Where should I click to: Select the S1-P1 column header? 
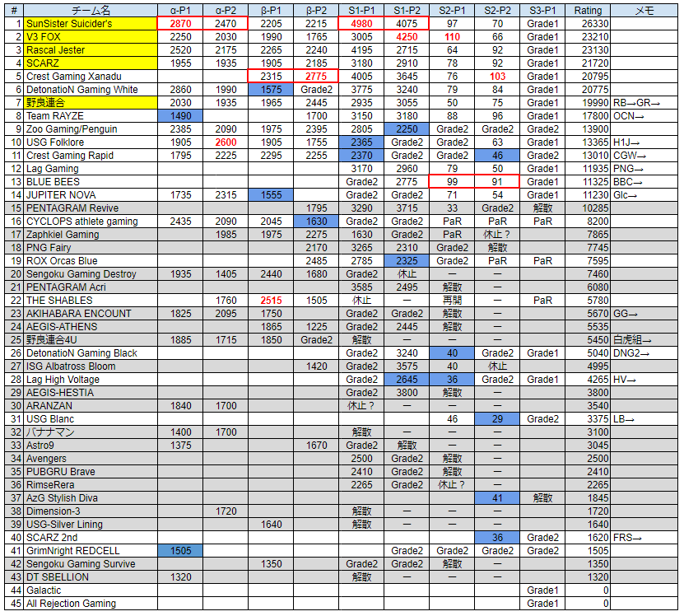point(361,11)
